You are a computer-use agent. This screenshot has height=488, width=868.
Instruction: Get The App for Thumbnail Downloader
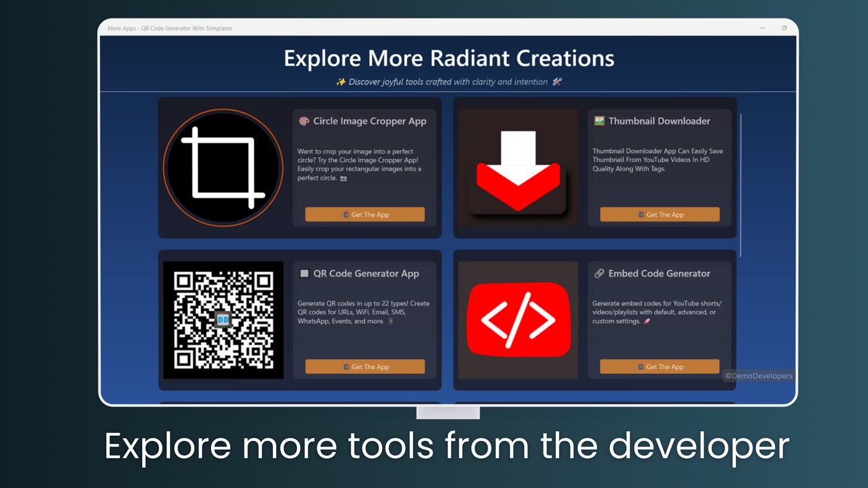coord(659,214)
